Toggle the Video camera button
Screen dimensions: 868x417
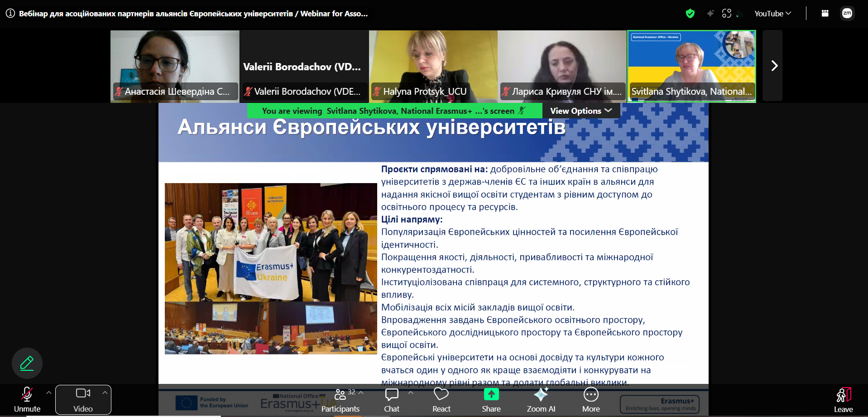click(83, 399)
